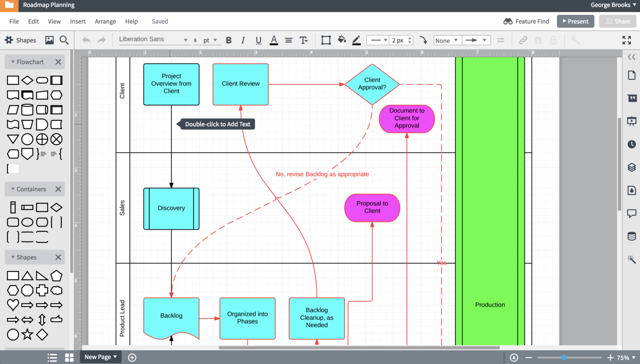
Task: Redo the last action
Action: tap(102, 40)
